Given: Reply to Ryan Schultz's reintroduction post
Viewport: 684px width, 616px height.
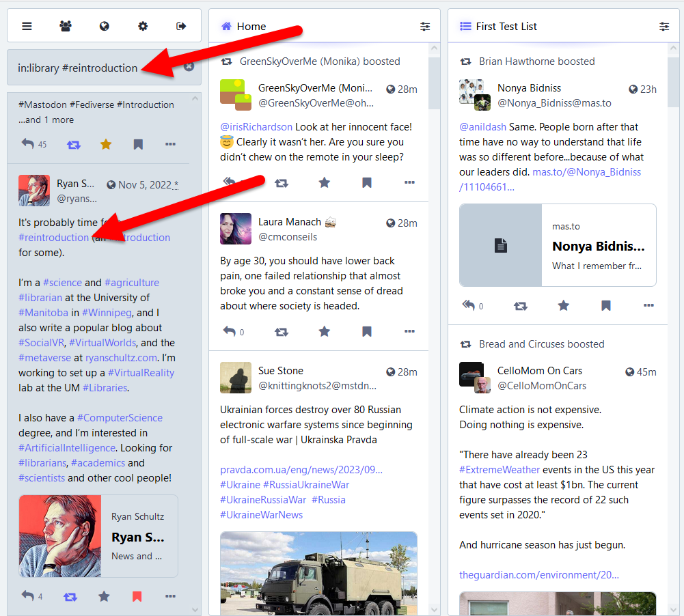Looking at the screenshot, I should pos(27,596).
